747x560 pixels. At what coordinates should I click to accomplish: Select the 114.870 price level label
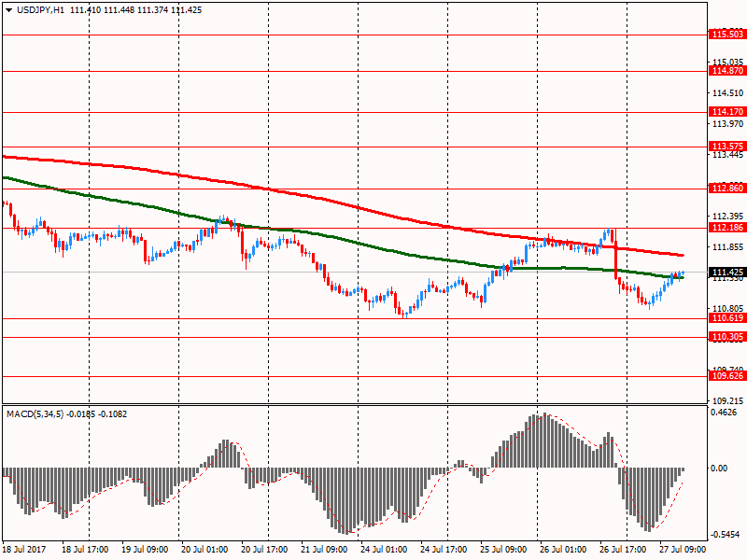pos(727,71)
